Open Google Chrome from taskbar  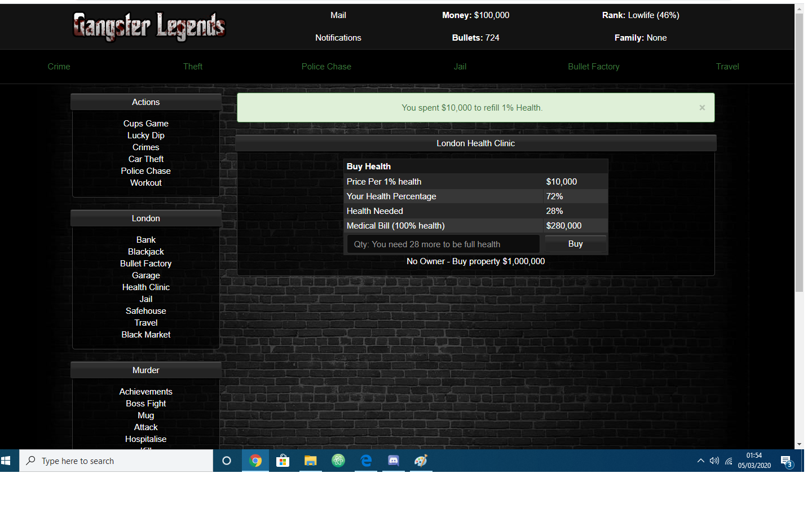pos(255,461)
